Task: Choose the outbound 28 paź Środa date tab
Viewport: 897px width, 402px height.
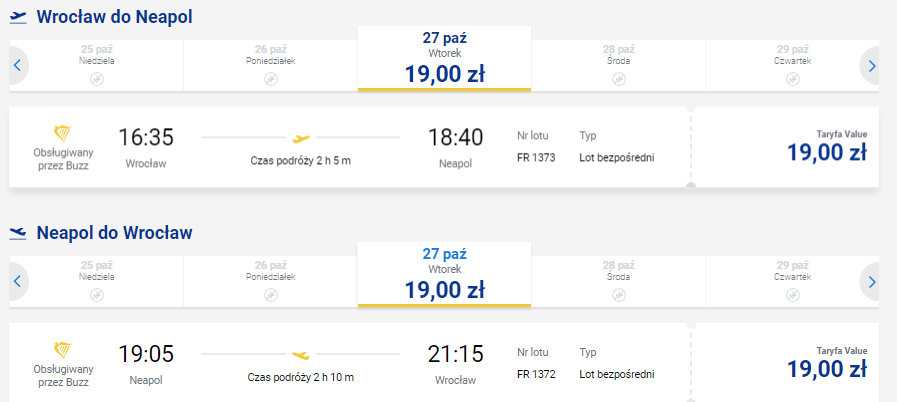Action: (x=618, y=65)
